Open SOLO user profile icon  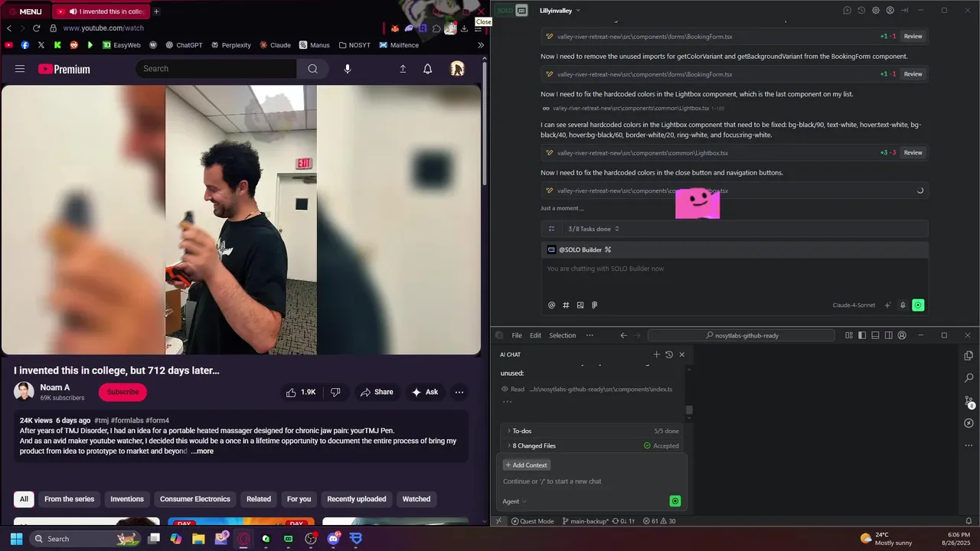click(x=890, y=11)
